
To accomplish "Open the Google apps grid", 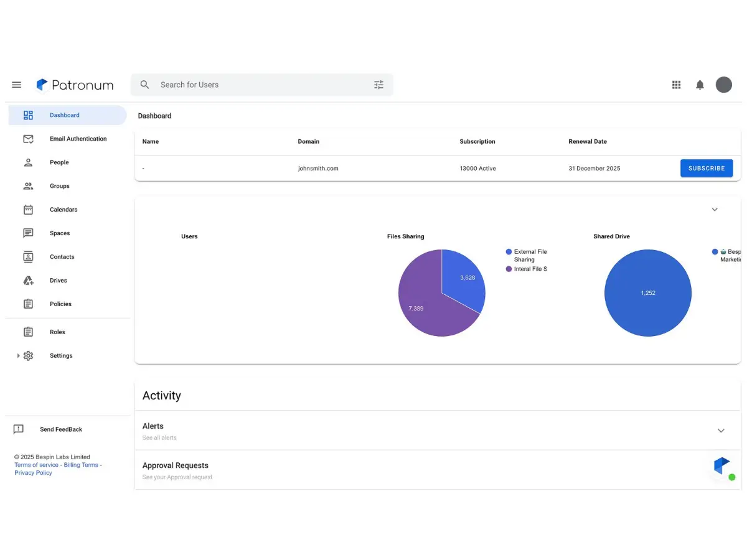I will (676, 85).
